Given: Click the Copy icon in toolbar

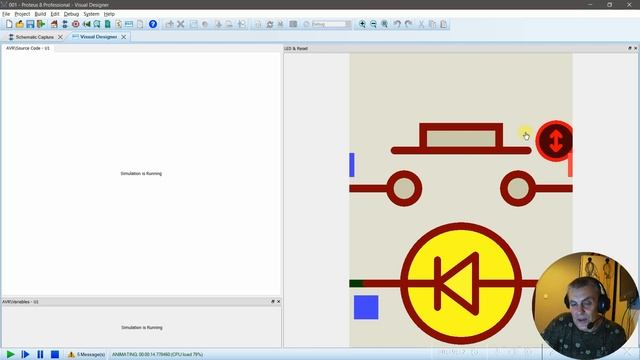Looking at the screenshot, I should coord(433,24).
